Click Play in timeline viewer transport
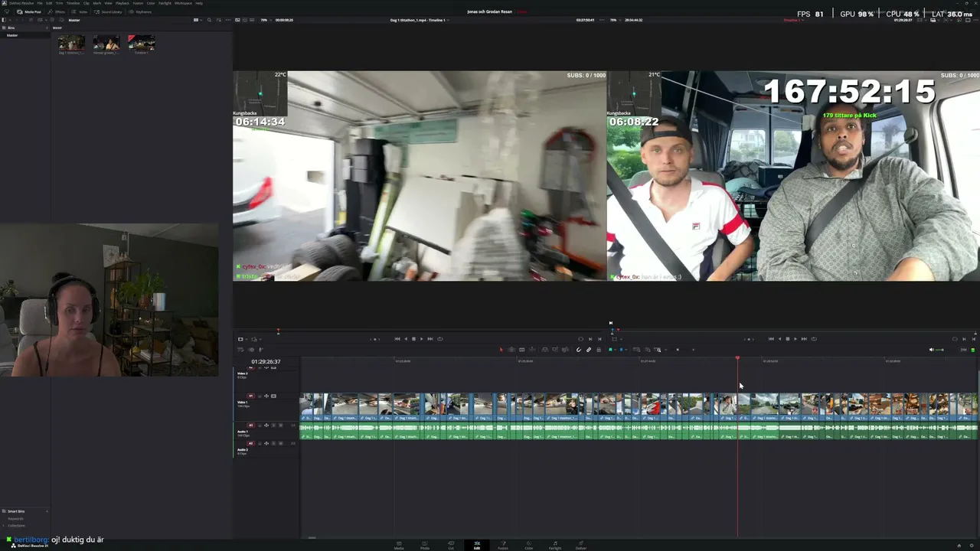 [795, 339]
